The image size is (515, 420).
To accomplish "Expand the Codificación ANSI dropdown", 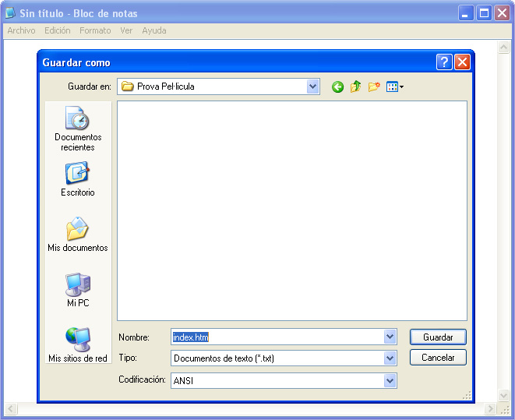I will tap(390, 380).
